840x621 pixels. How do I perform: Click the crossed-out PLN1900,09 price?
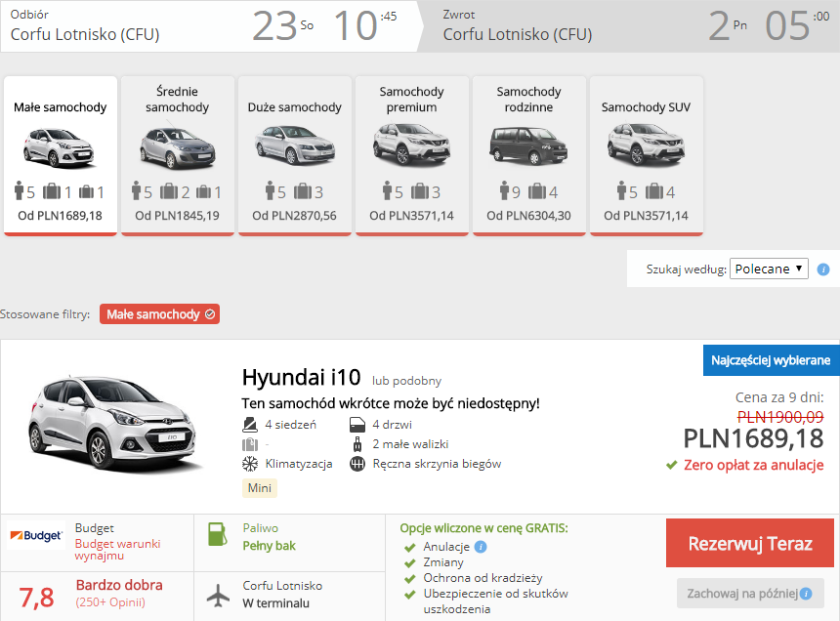point(780,417)
